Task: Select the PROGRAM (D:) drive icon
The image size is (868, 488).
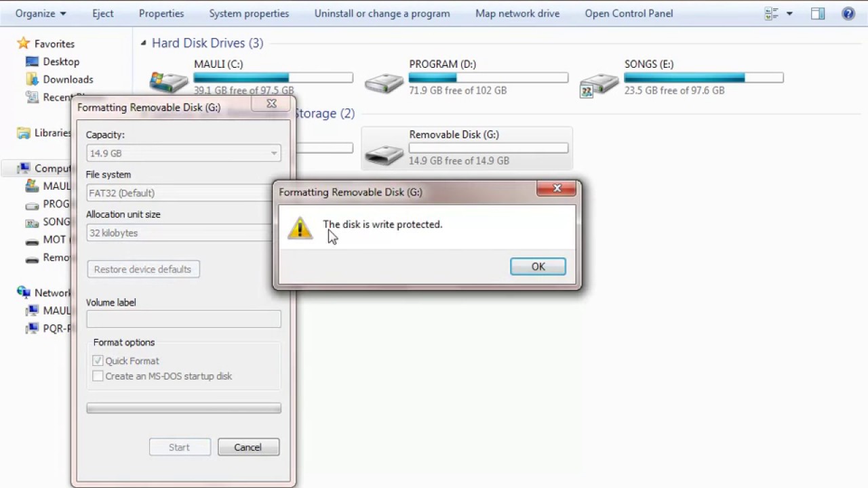Action: point(384,83)
